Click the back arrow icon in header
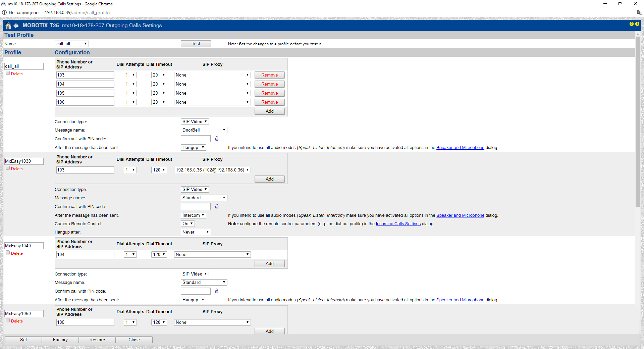The width and height of the screenshot is (644, 349). [x=16, y=26]
